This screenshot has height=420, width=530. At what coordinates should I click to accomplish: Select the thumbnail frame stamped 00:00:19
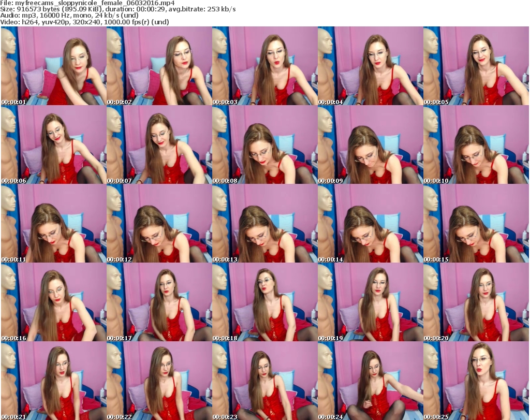[371, 302]
